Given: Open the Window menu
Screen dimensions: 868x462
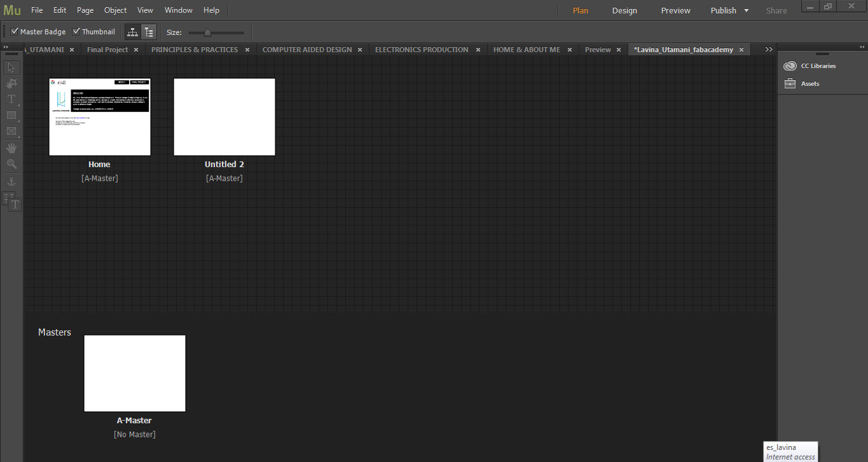Looking at the screenshot, I should point(178,10).
